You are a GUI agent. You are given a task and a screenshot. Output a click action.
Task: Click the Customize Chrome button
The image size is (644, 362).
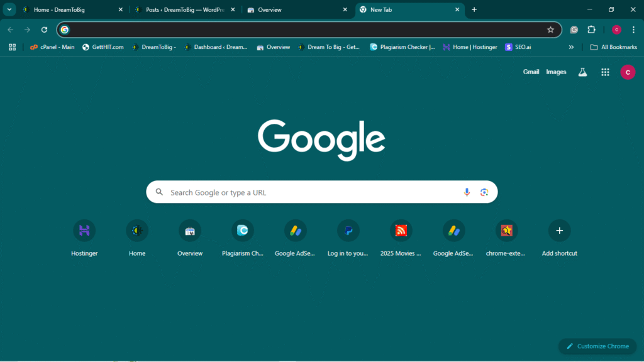[597, 346]
